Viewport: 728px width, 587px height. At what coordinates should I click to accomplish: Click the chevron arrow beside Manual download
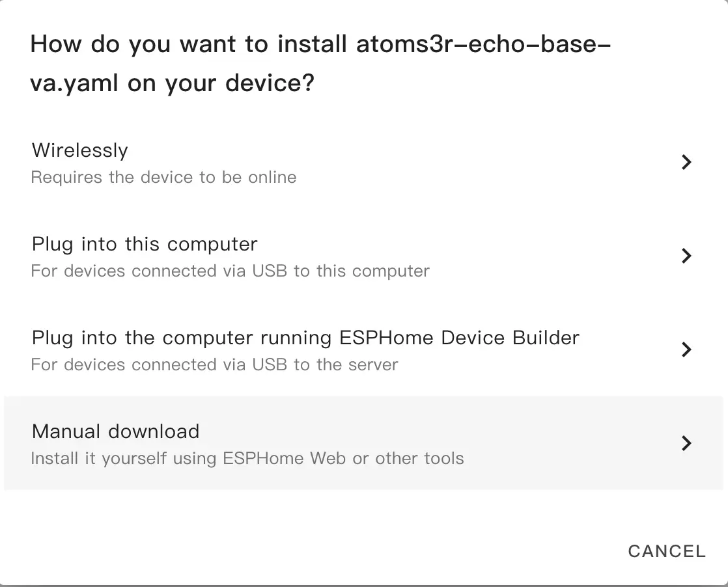(686, 443)
